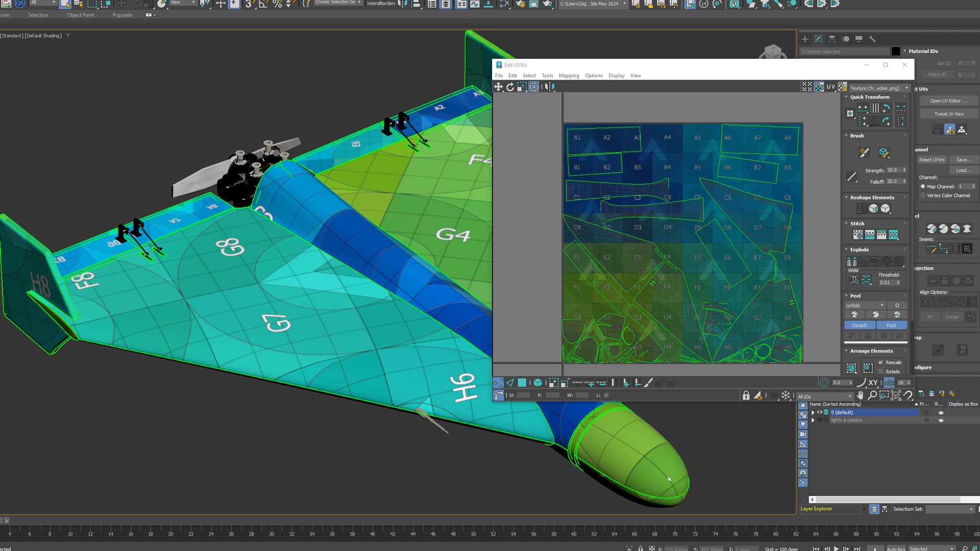Switch to Vertex sub-object mode in UV editor
The width and height of the screenshot is (980, 551).
coord(499,383)
